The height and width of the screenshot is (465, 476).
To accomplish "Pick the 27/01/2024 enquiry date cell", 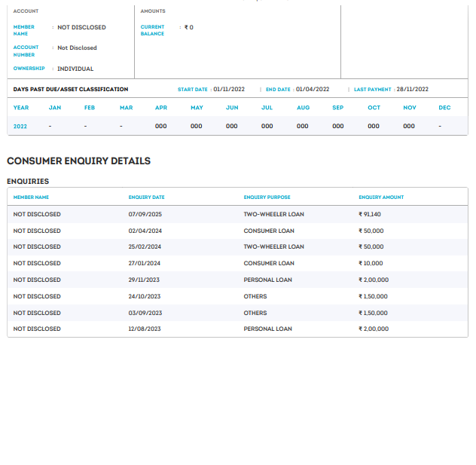I will point(145,264).
